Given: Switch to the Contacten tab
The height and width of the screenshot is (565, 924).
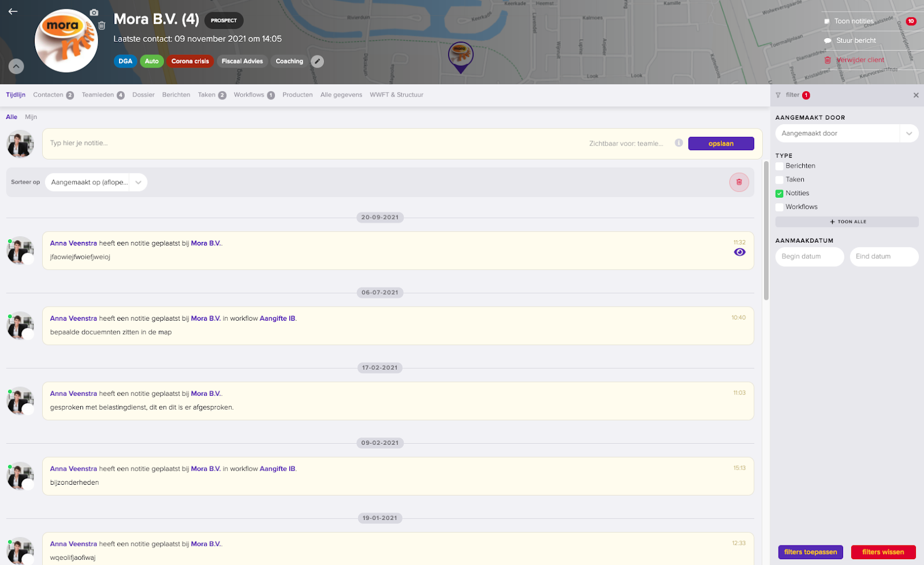Looking at the screenshot, I should (x=53, y=95).
